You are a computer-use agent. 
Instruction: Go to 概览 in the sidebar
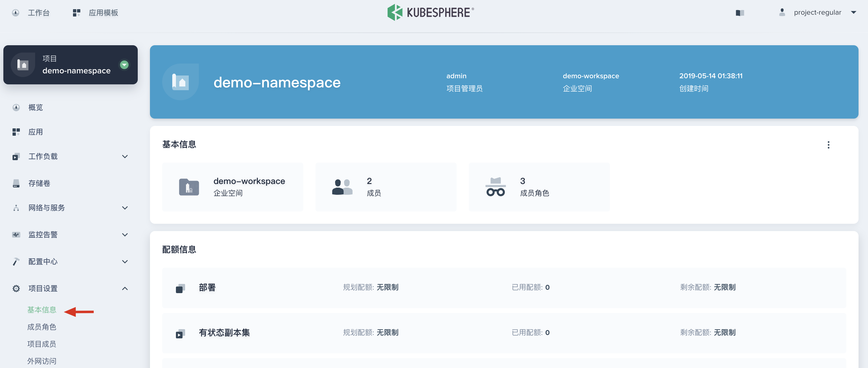(x=35, y=108)
